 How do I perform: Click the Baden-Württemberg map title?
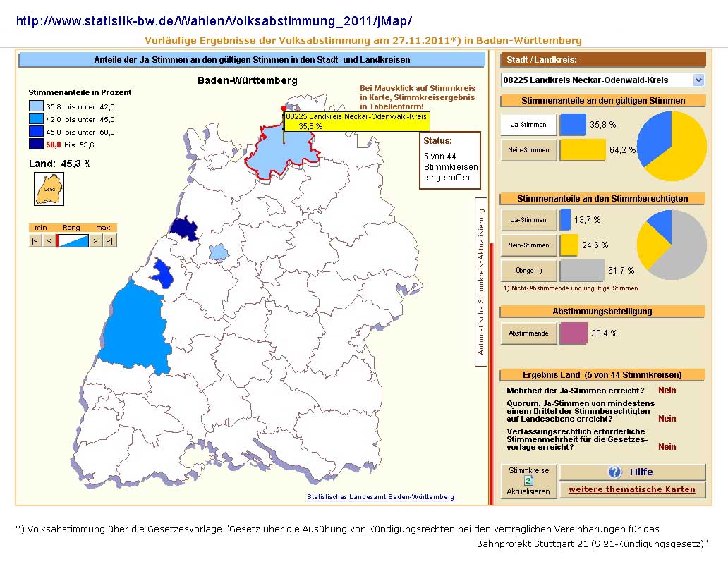point(248,80)
